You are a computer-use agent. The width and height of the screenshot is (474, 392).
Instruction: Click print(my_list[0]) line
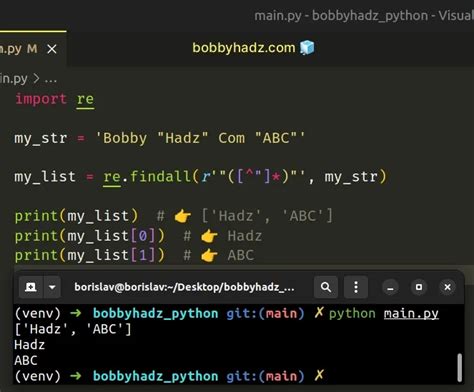coord(89,236)
